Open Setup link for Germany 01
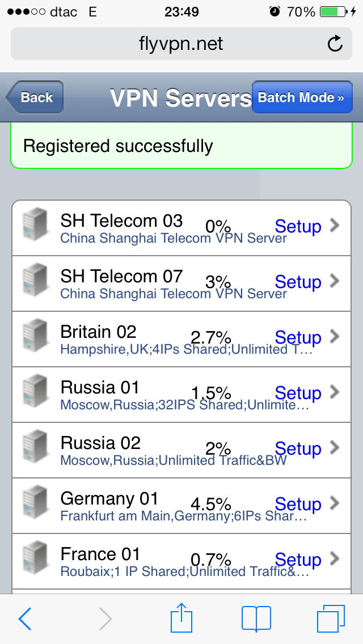 tap(298, 503)
